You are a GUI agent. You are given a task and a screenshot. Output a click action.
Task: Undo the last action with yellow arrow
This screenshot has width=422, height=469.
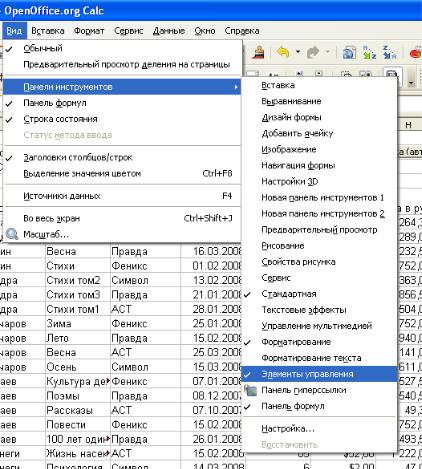pos(283,52)
